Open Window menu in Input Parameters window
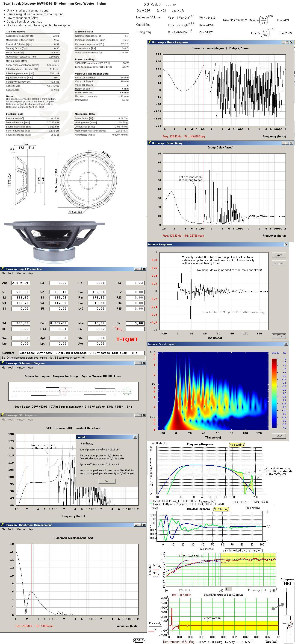 tap(21, 273)
